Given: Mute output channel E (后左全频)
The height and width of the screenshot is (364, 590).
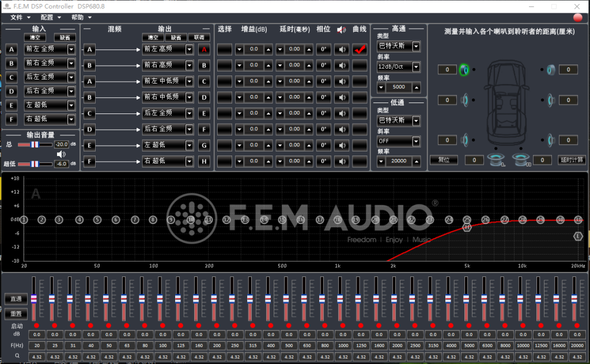Looking at the screenshot, I should tap(342, 113).
